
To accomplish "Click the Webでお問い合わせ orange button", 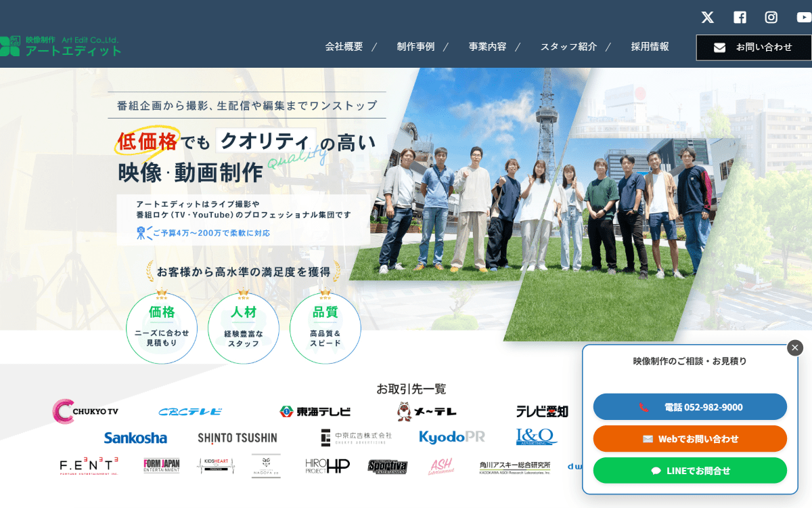I will point(690,439).
